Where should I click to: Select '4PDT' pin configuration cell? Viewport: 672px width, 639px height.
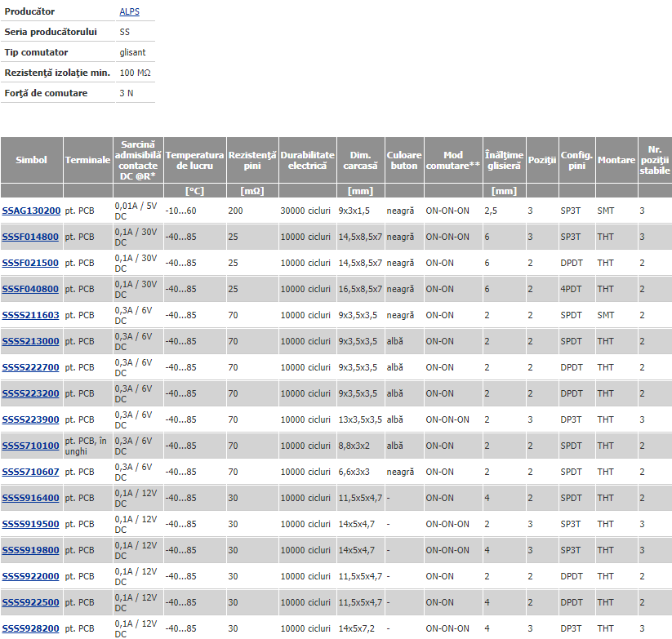pyautogui.click(x=571, y=289)
